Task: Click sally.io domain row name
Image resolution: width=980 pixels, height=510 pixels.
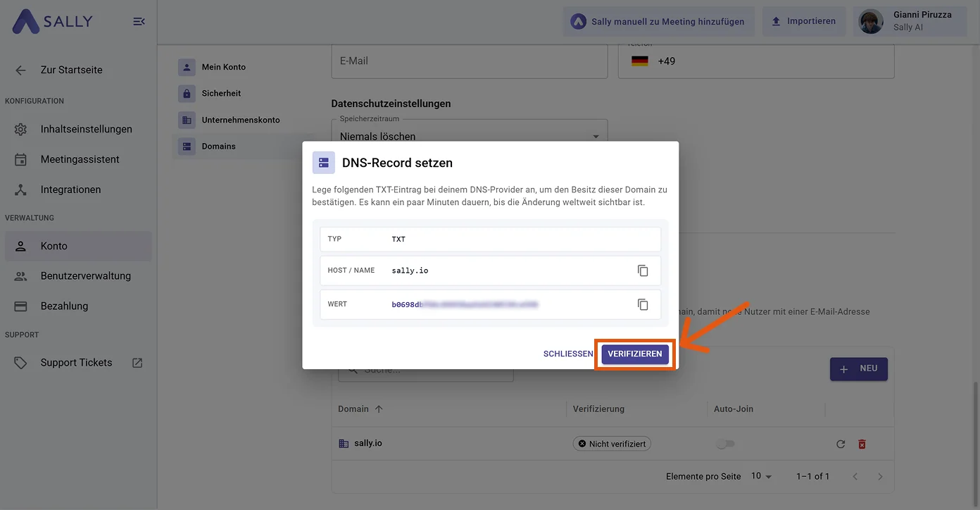Action: (368, 444)
